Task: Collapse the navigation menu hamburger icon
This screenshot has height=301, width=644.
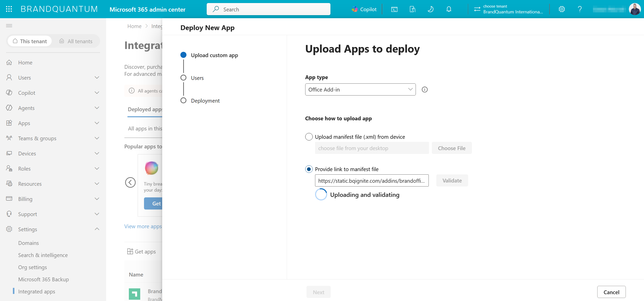Action: click(x=9, y=26)
